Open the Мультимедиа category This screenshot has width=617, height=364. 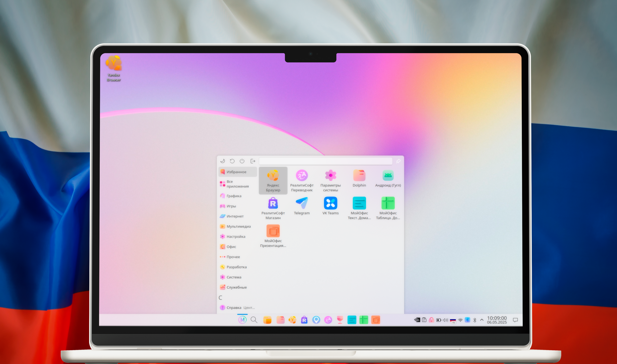237,226
